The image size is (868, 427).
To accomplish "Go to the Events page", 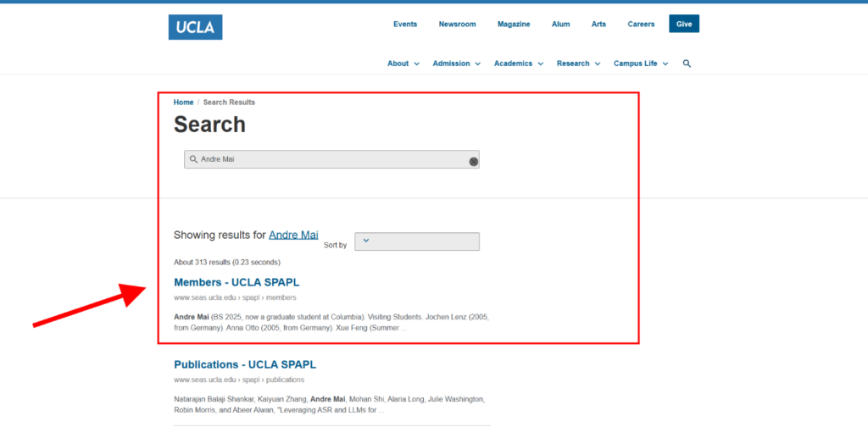I will tap(405, 25).
